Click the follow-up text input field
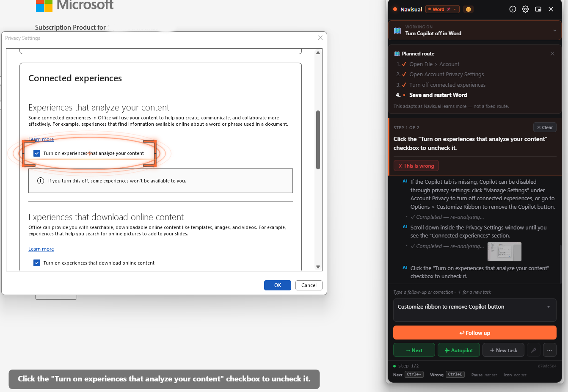 pyautogui.click(x=474, y=310)
